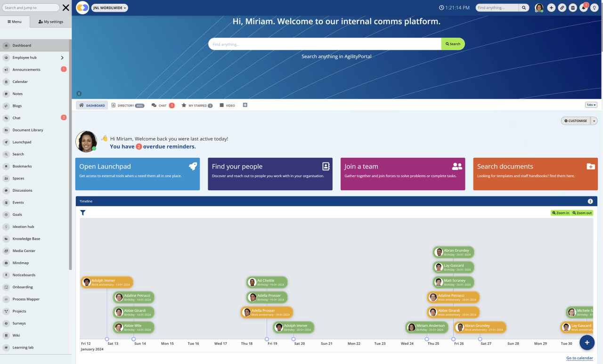
Task: Click the link/quick-links icon in the top bar
Action: pos(562,8)
